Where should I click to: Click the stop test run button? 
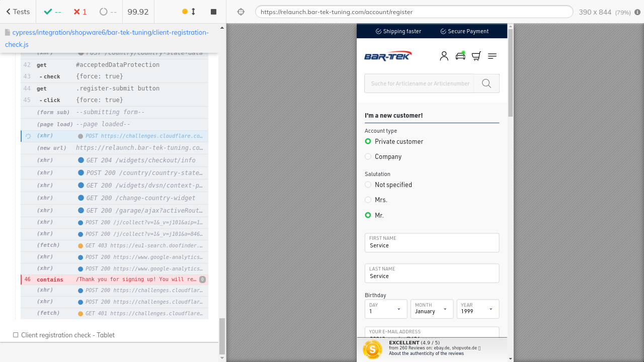tap(213, 12)
